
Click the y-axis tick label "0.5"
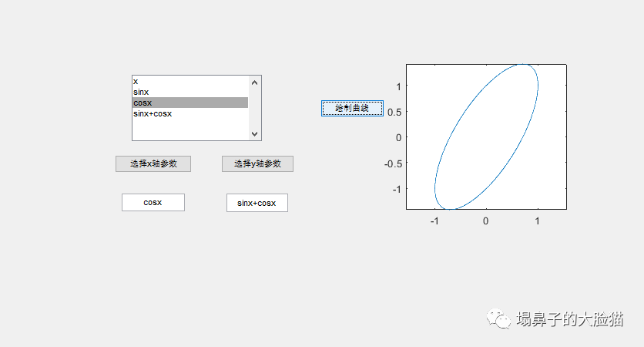pos(394,112)
